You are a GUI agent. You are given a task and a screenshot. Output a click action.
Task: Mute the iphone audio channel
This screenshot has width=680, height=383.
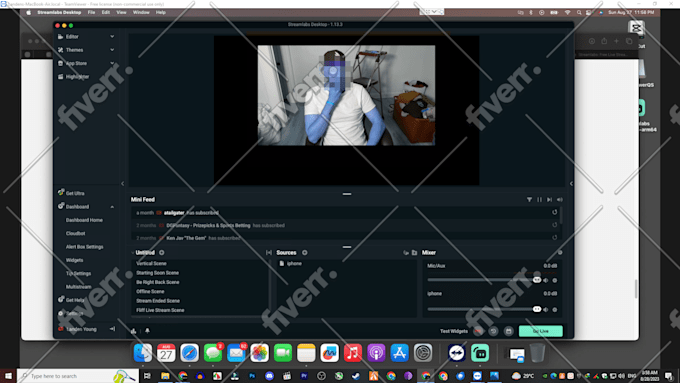point(546,310)
